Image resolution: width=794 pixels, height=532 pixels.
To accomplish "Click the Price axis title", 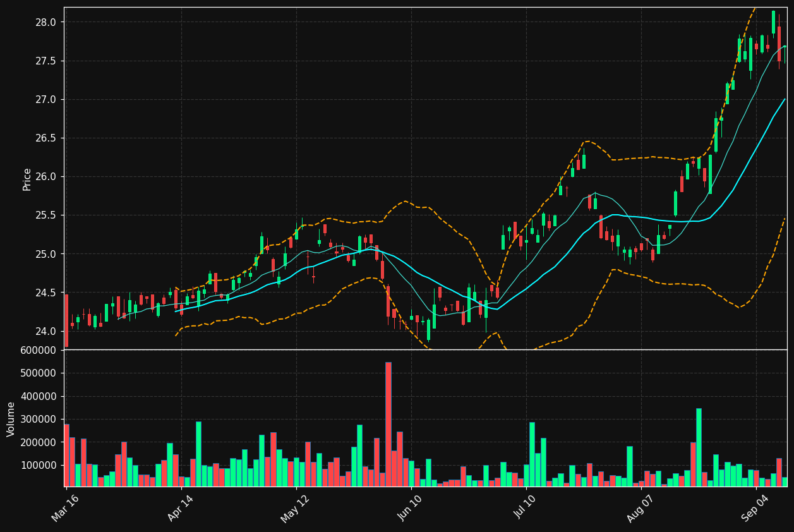I will 27,179.
